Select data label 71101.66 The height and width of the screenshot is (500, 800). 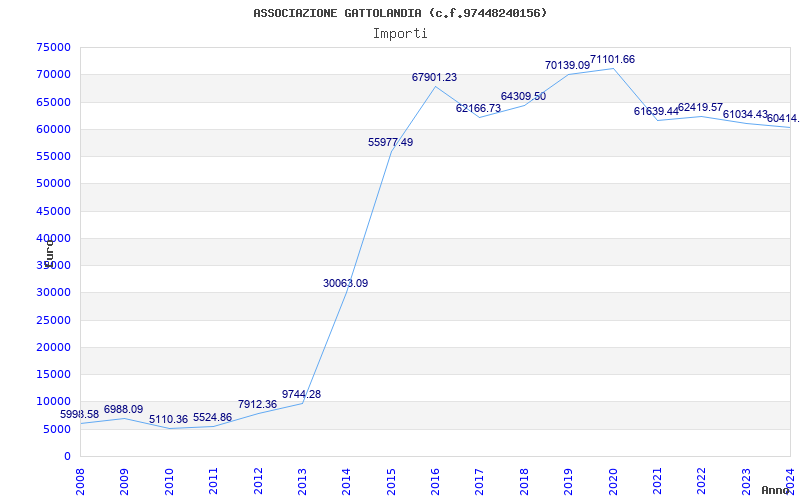(x=612, y=60)
